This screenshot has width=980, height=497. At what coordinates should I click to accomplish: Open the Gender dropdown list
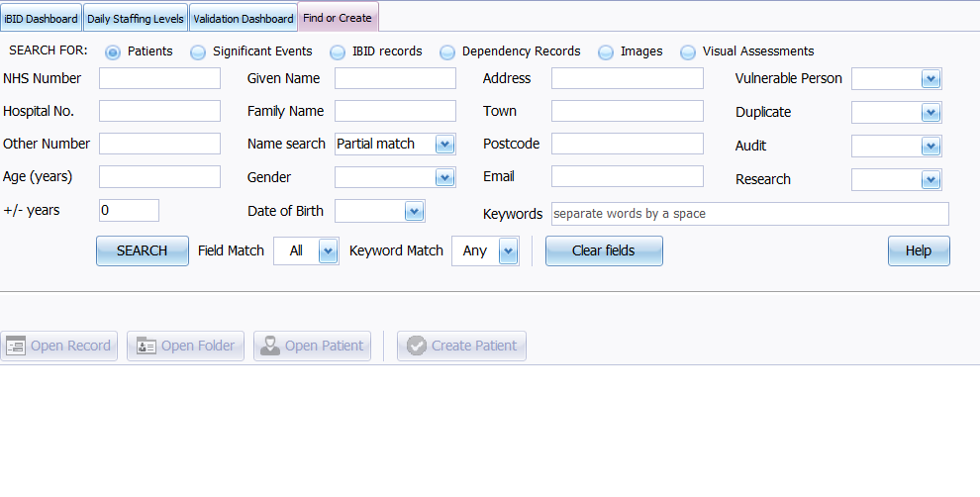(444, 178)
